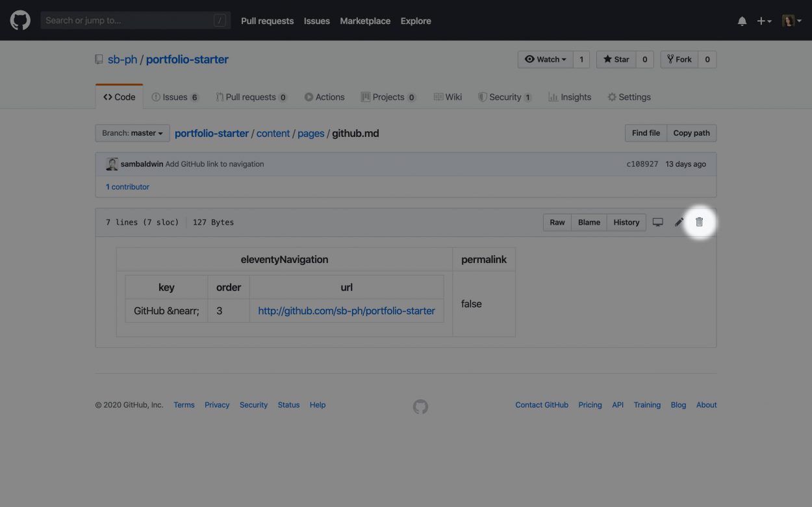Image resolution: width=812 pixels, height=507 pixels.
Task: Open the portfolio-starter repository title link
Action: [187, 59]
